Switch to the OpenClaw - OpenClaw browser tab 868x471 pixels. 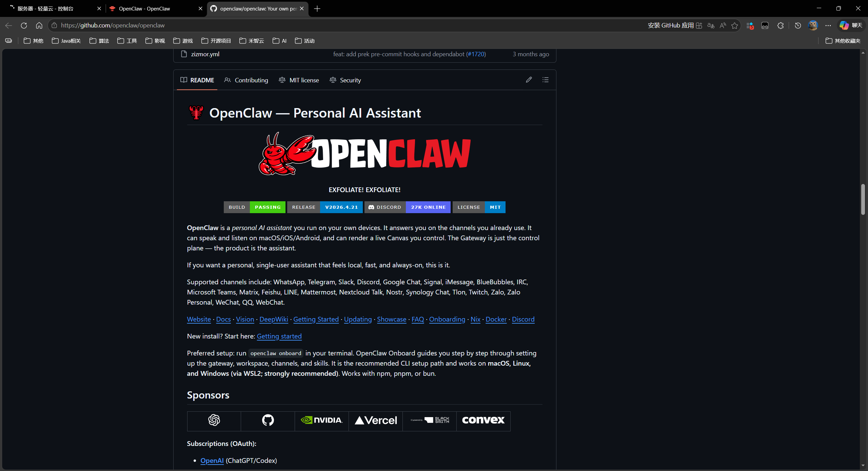tap(144, 8)
